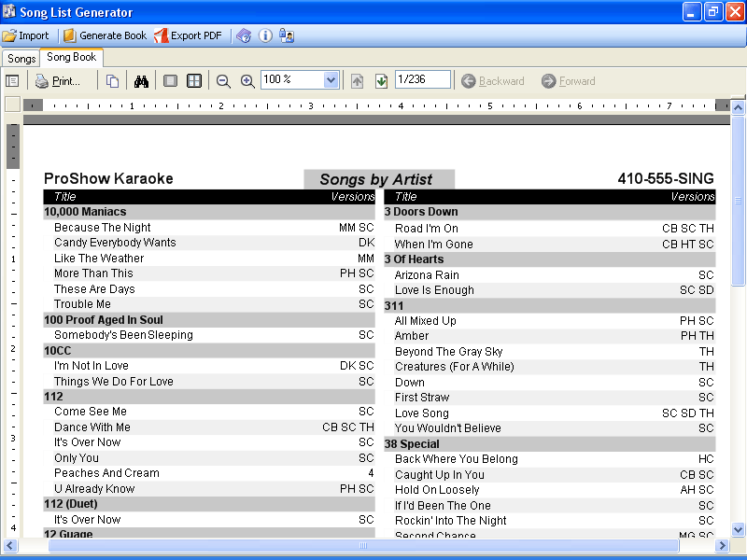This screenshot has height=560, width=747.
Task: Open the help book icon
Action: click(x=244, y=35)
